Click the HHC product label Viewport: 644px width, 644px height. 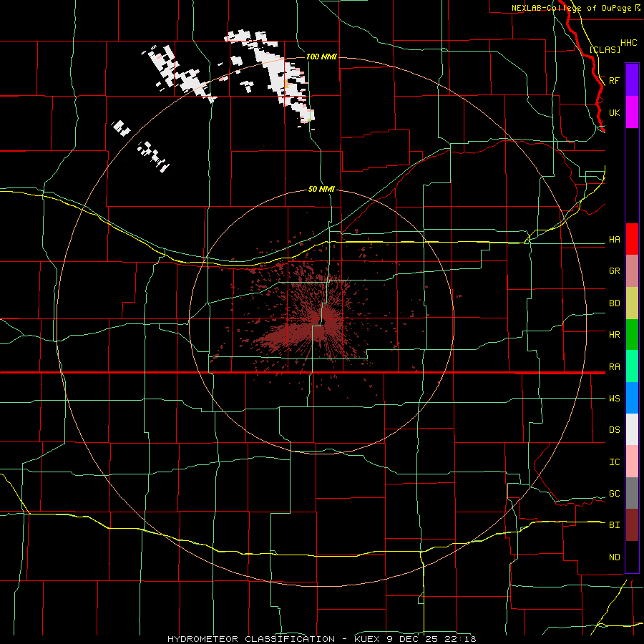pyautogui.click(x=629, y=43)
